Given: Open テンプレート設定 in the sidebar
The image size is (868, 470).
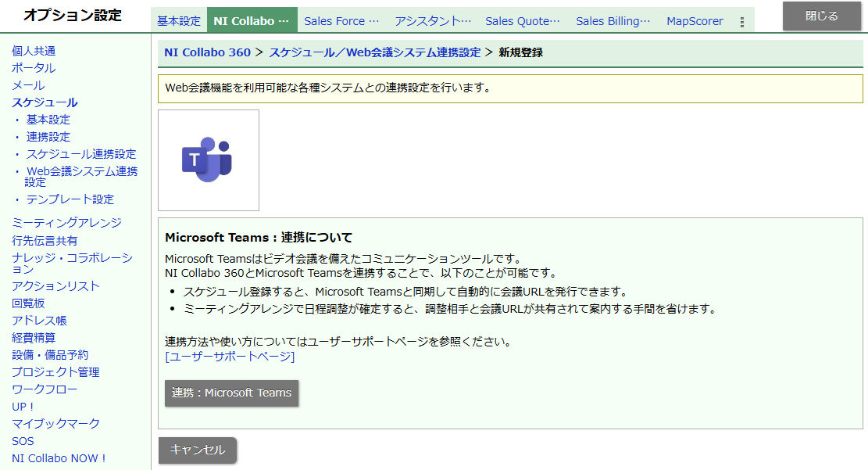Looking at the screenshot, I should coord(70,199).
